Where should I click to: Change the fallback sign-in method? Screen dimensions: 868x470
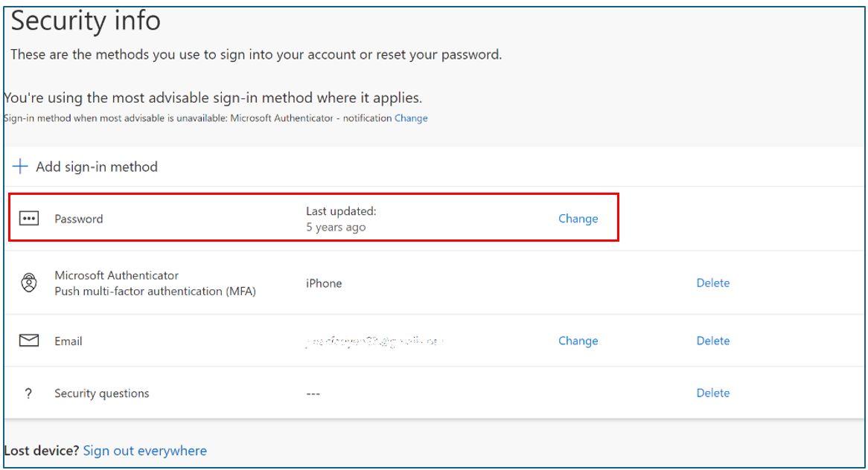coord(411,117)
